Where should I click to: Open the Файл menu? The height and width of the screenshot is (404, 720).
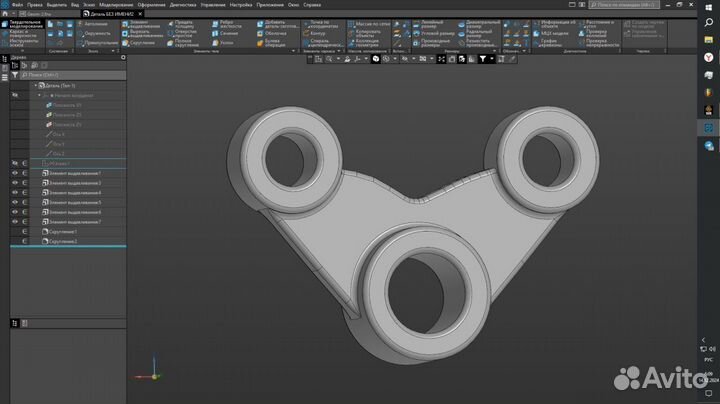(17, 5)
